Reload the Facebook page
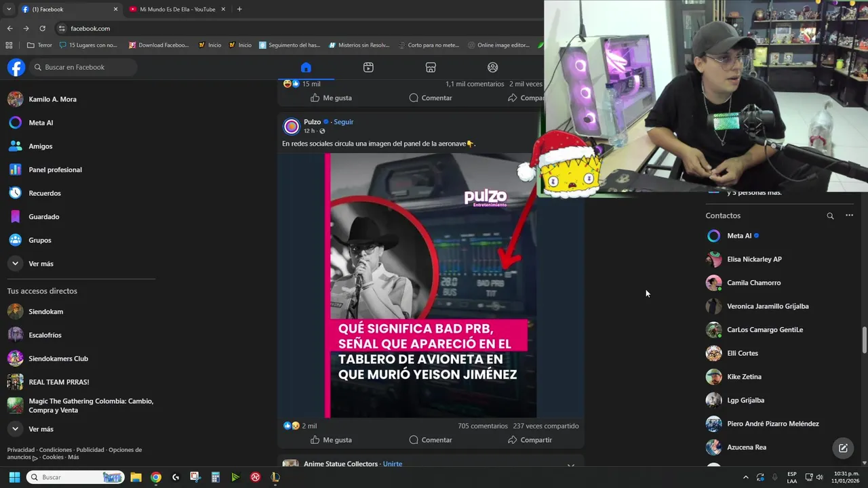 pos(42,28)
